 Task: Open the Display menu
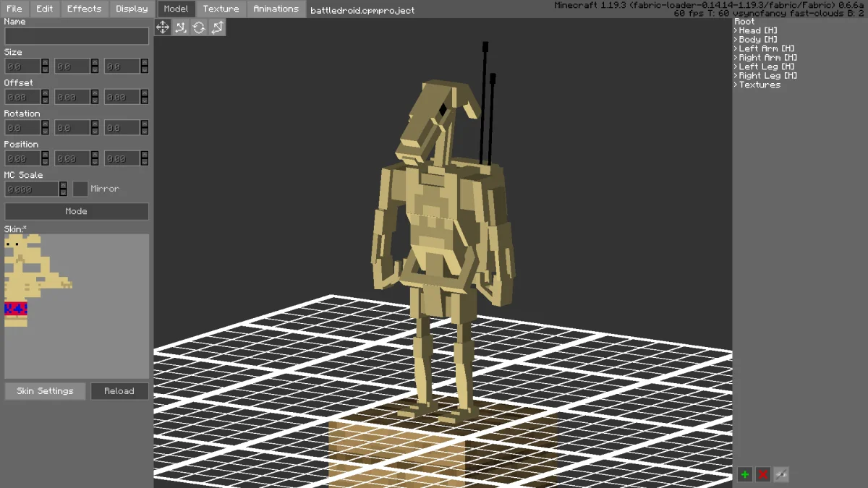coord(132,9)
